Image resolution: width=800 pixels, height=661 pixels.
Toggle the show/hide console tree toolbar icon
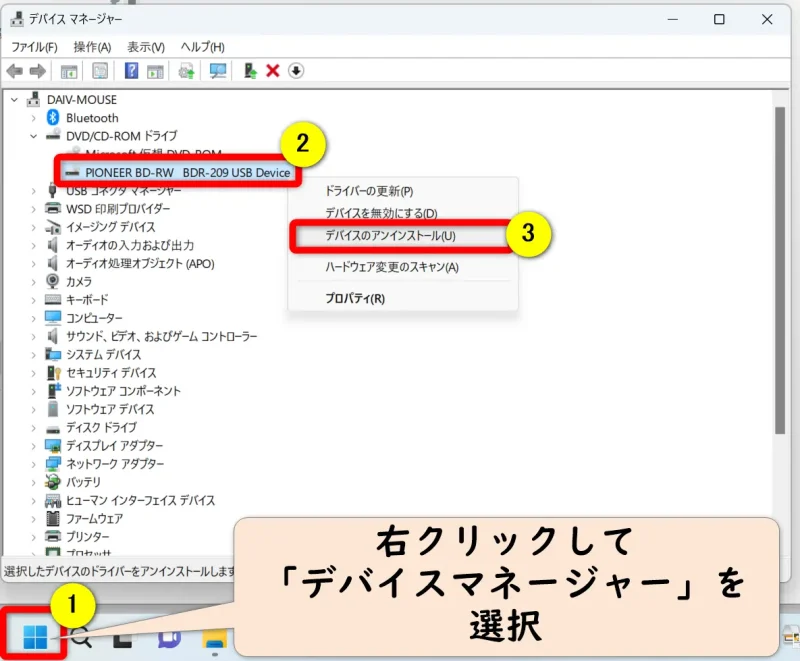coord(69,71)
